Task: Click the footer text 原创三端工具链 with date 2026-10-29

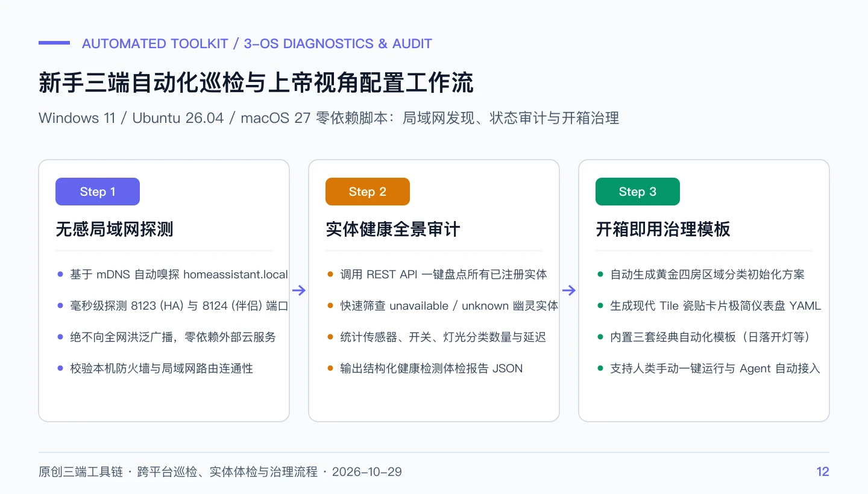Action: pyautogui.click(x=220, y=472)
